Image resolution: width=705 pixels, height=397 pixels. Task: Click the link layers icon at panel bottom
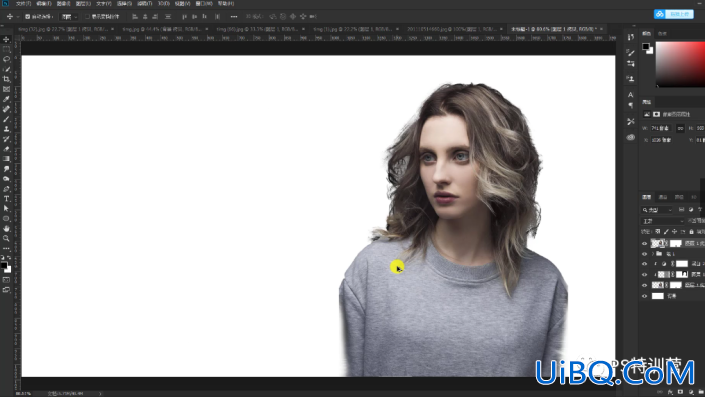(x=660, y=392)
